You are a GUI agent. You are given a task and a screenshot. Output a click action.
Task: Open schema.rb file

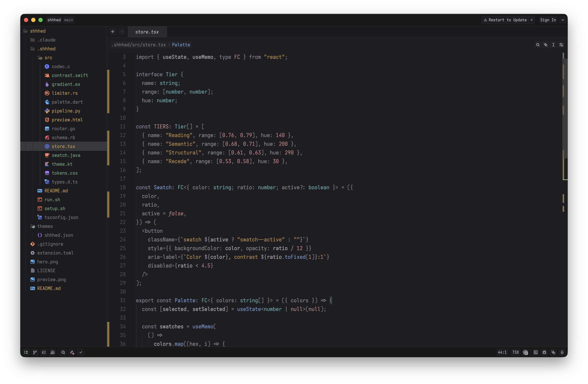(x=64, y=137)
